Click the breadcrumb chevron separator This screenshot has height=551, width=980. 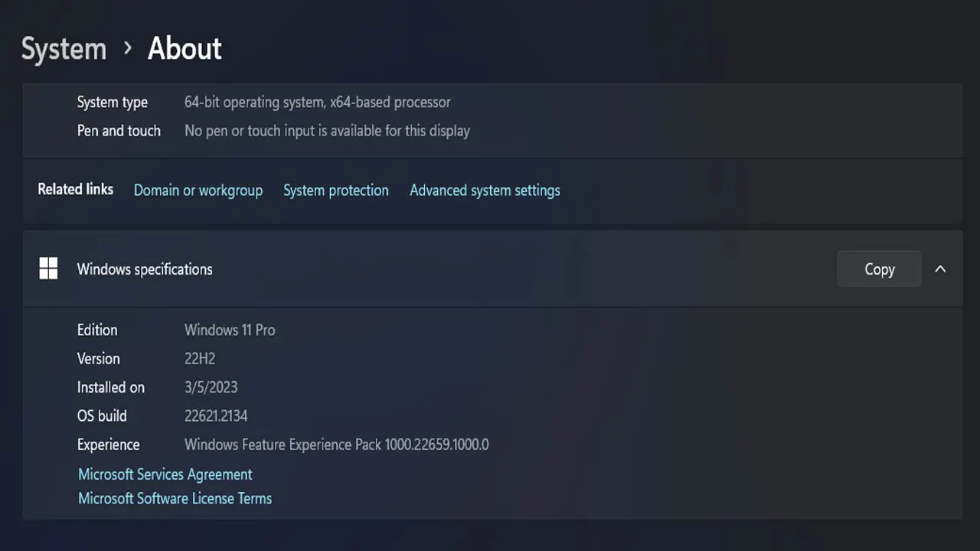click(x=127, y=49)
